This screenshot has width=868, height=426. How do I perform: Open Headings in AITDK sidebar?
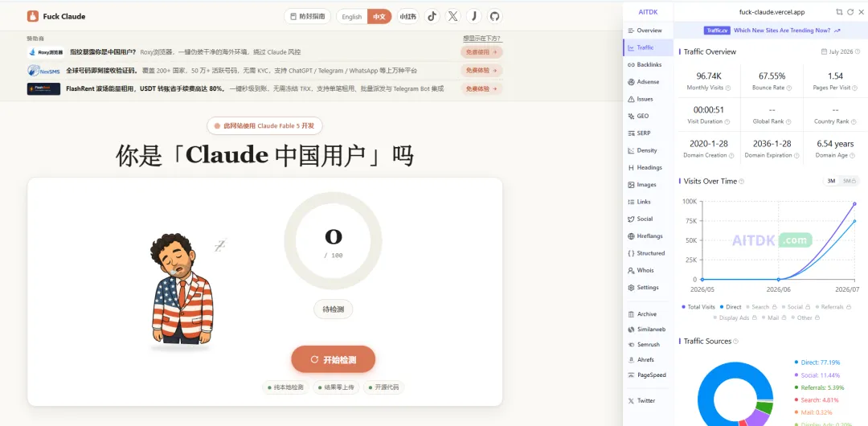648,168
